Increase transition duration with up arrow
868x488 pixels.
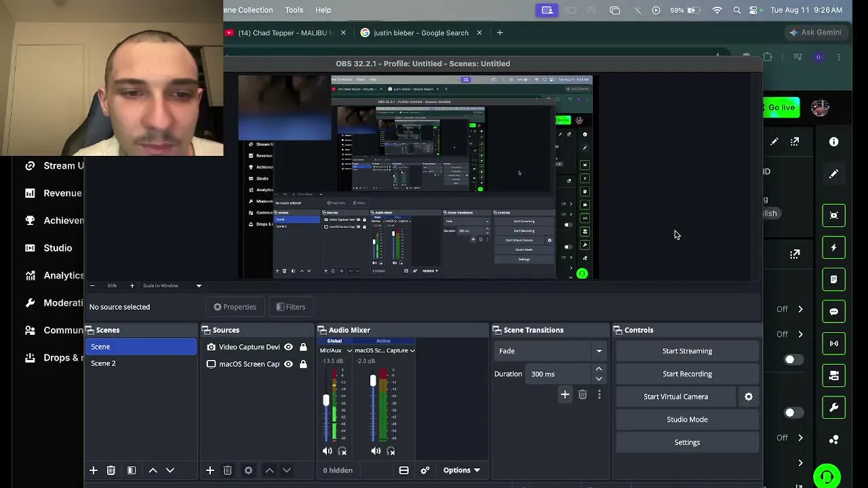[x=599, y=369]
